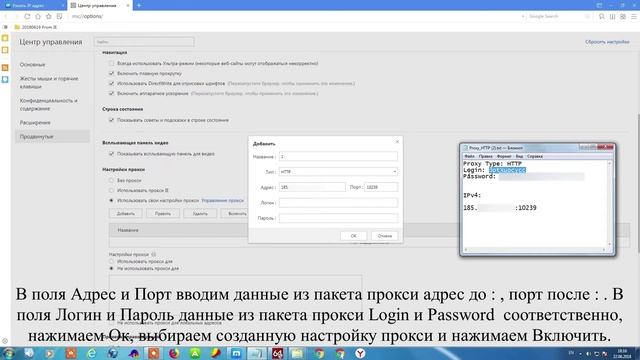Open Yandex browser from taskbar
This screenshot has height=360, width=640.
[x=360, y=353]
